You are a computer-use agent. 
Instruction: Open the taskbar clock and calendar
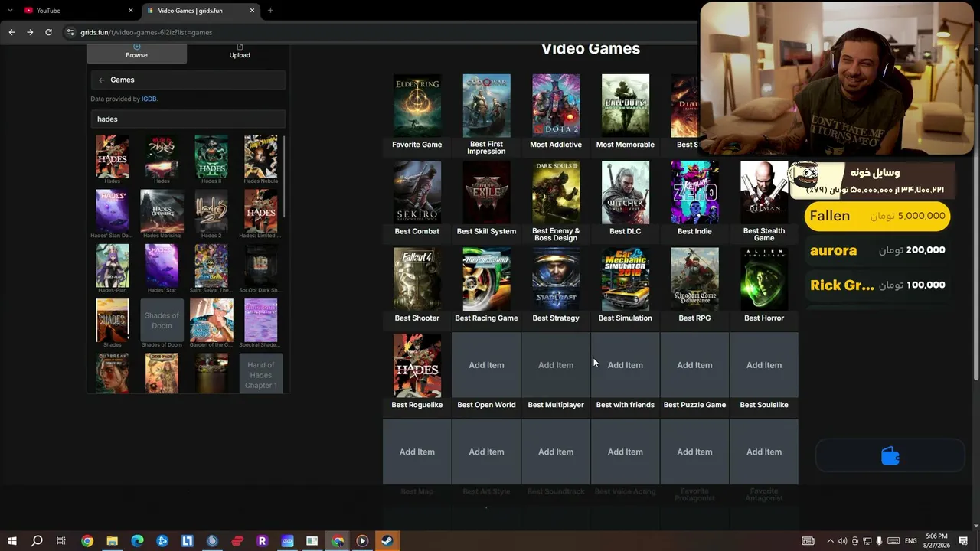(937, 541)
